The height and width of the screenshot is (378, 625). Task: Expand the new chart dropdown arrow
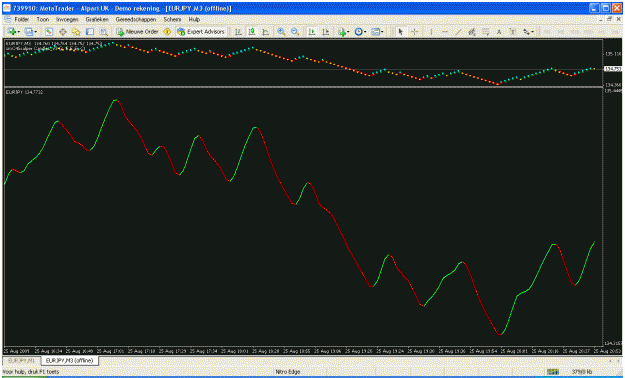click(19, 32)
